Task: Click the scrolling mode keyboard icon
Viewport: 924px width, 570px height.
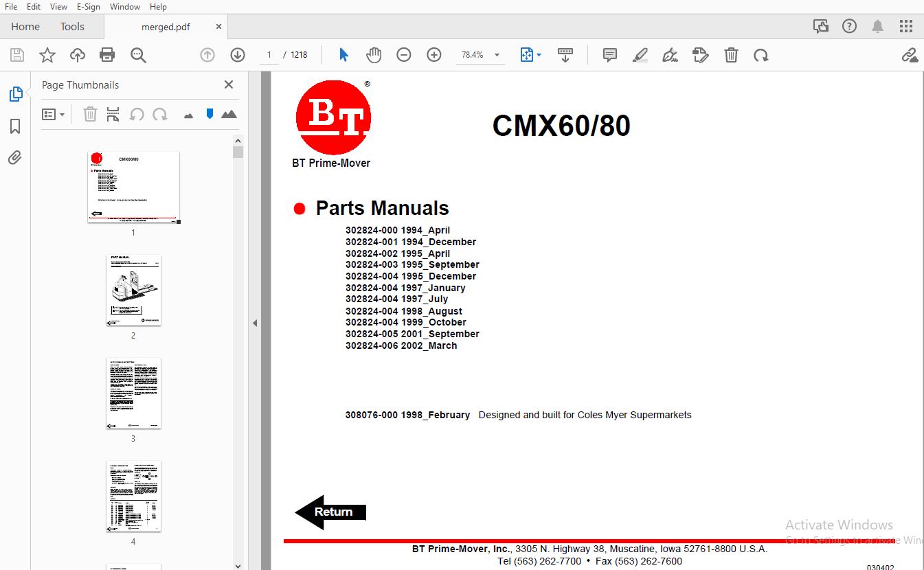Action: click(565, 55)
